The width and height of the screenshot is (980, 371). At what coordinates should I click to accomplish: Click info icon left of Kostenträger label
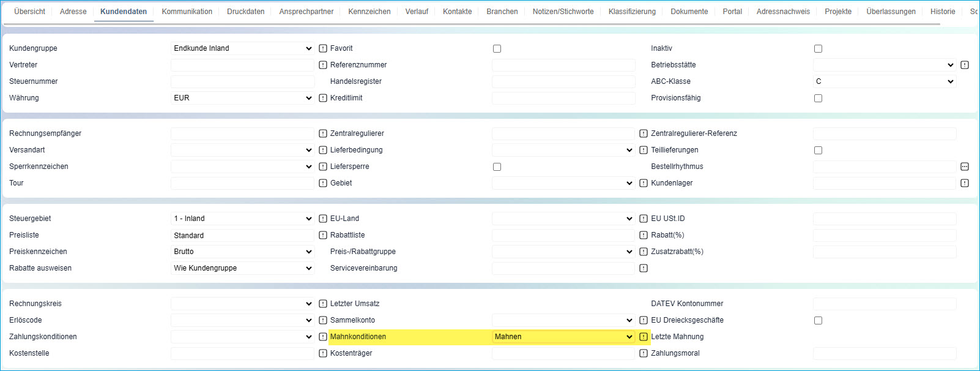tap(323, 353)
